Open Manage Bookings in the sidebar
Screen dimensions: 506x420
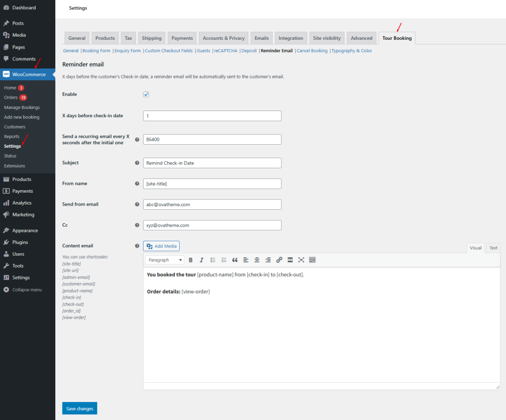click(22, 107)
